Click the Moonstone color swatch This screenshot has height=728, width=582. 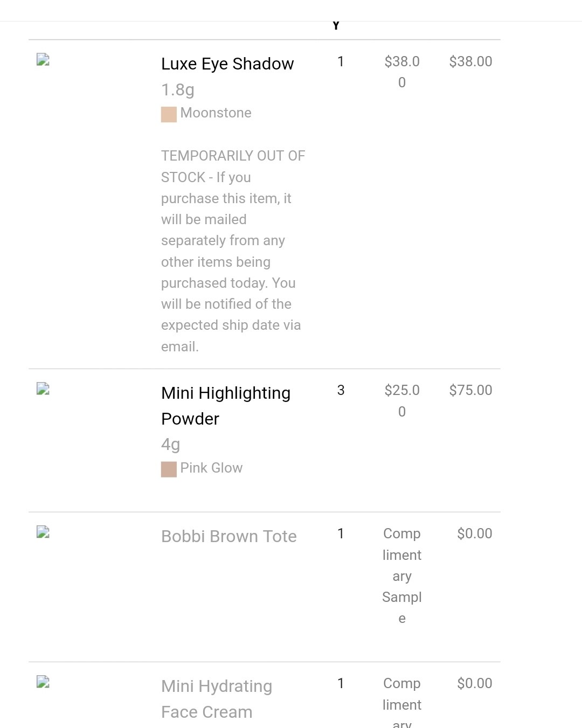click(x=169, y=115)
